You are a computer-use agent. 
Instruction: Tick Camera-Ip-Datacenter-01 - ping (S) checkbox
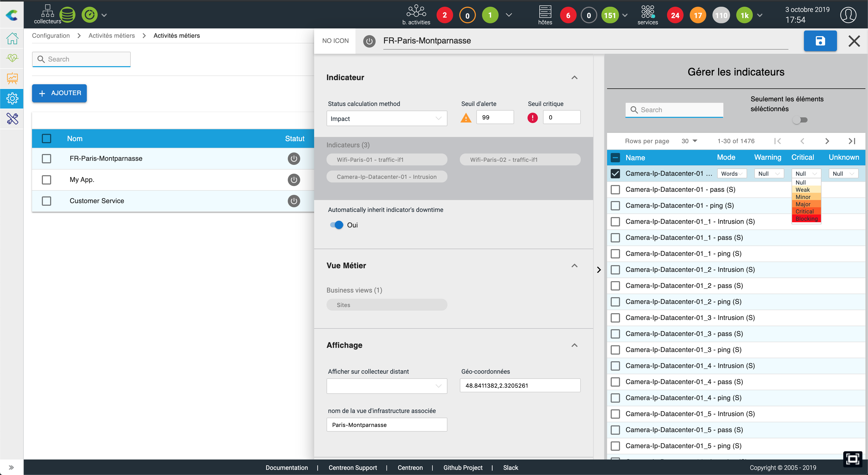[615, 206]
